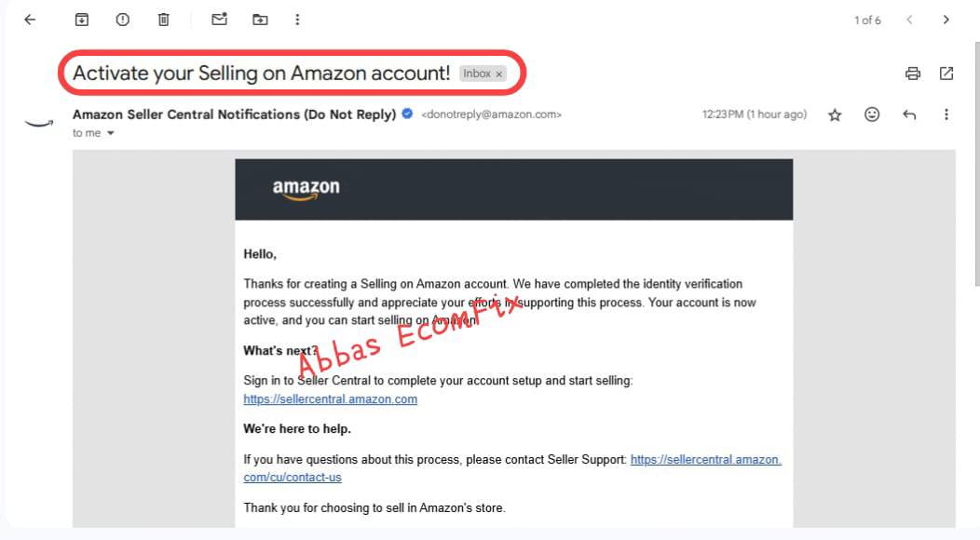
Task: Delete email with trash icon
Action: (x=163, y=20)
